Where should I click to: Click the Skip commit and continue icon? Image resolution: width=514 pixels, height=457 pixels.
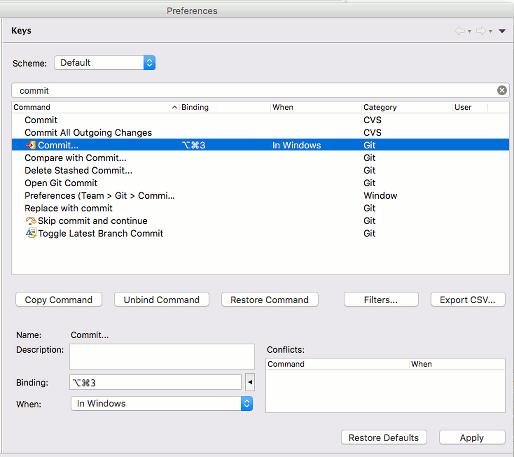[x=31, y=221]
